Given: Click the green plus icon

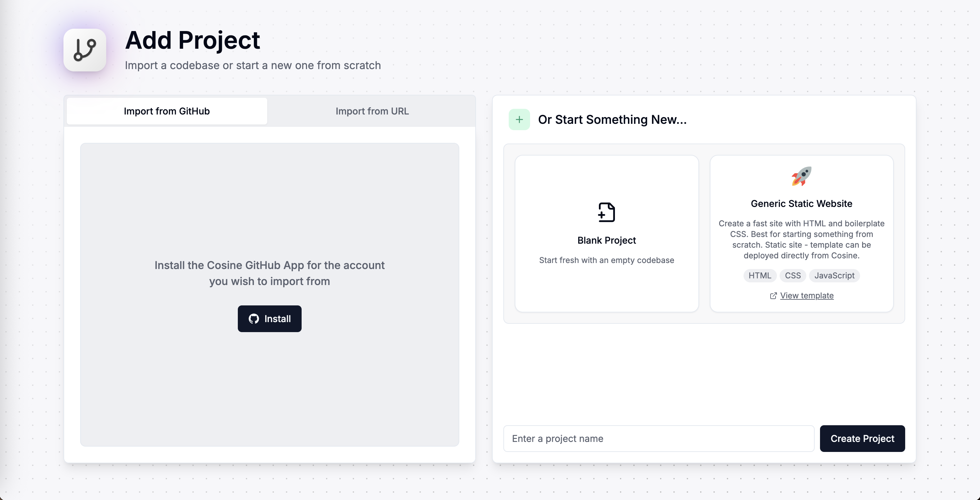Looking at the screenshot, I should tap(519, 119).
